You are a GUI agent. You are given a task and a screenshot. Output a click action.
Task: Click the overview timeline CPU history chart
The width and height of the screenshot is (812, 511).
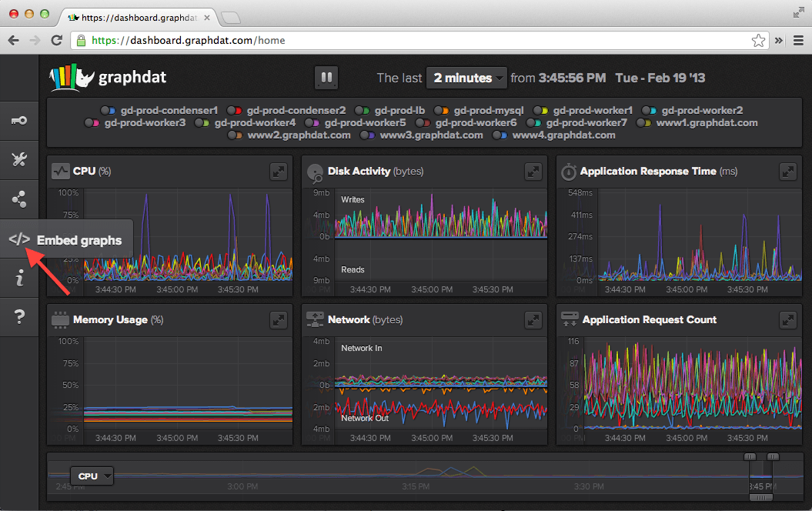click(x=425, y=476)
